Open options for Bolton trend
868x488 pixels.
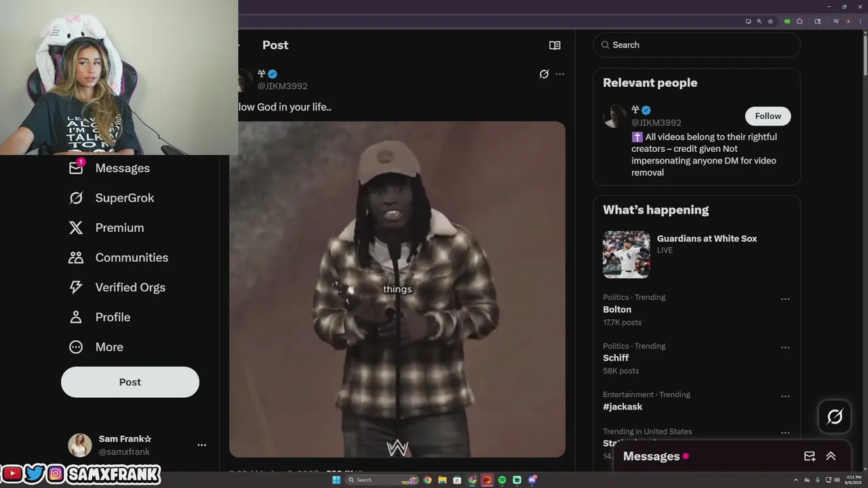pos(785,299)
